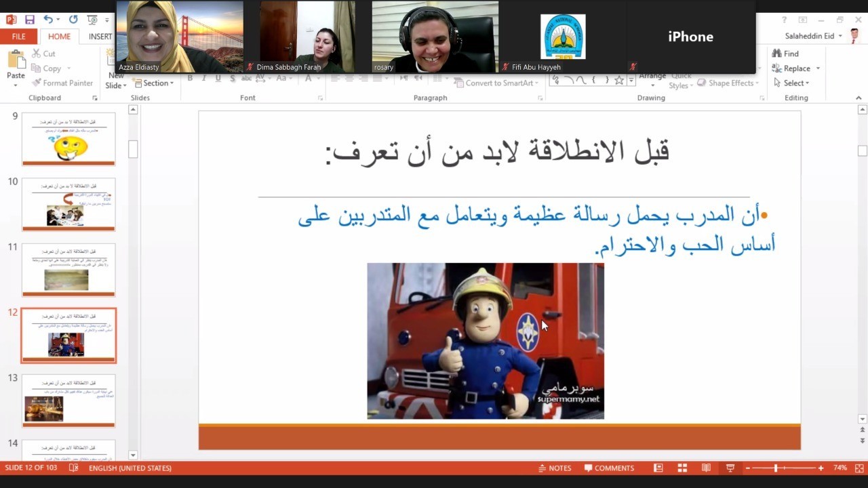The height and width of the screenshot is (488, 868).
Task: Open Ribbon Display Options
Action: click(803, 20)
